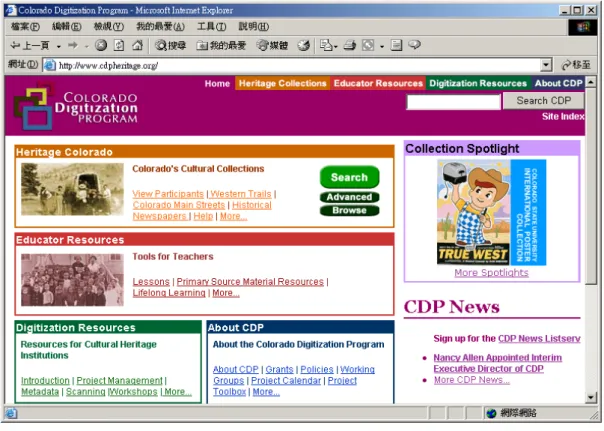
Task: Open the Primary Source Material Resources link
Action: click(x=250, y=282)
